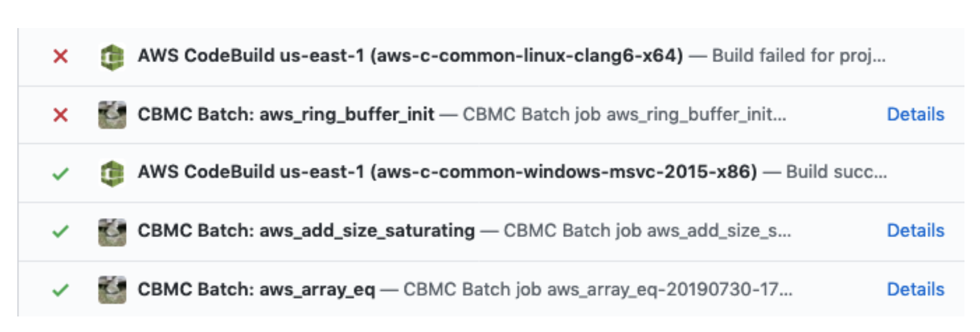Click 'Build failed for proj...' status description
The height and width of the screenshot is (332, 980).
[799, 56]
